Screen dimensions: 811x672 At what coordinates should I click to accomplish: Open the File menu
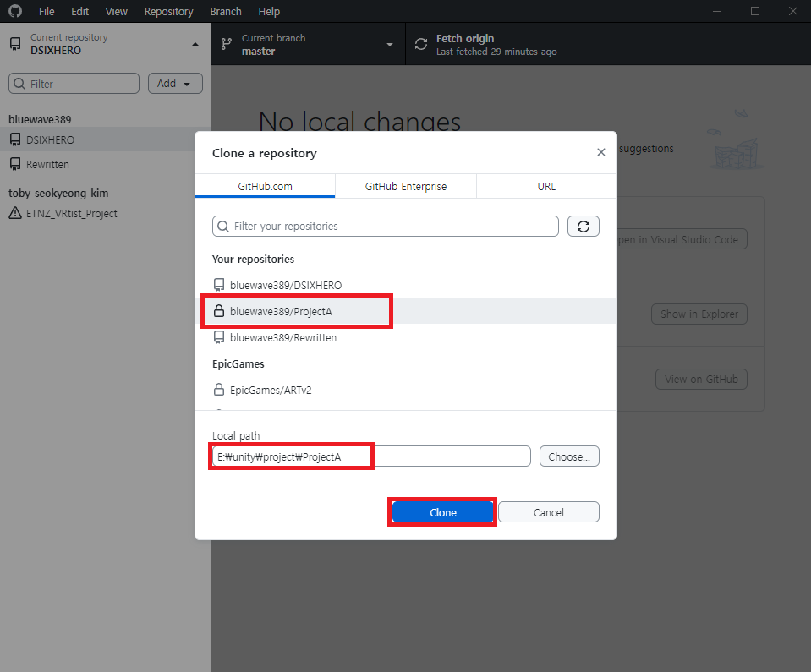click(x=47, y=11)
